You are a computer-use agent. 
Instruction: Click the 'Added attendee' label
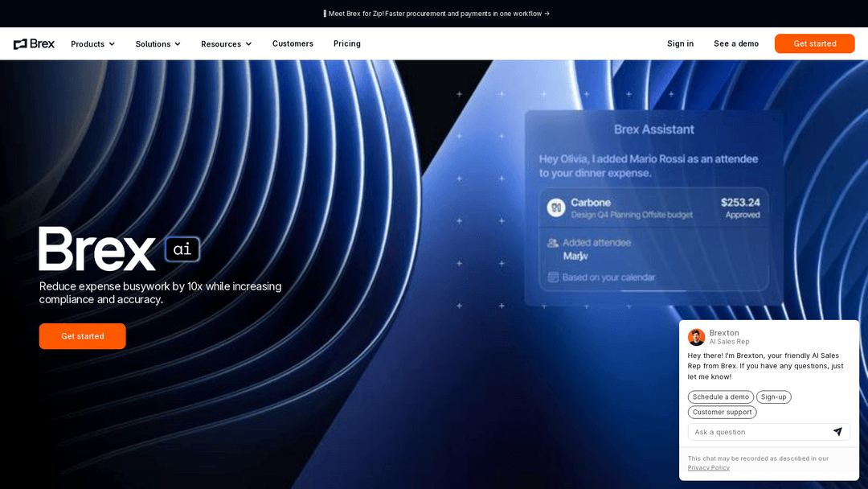[596, 243]
